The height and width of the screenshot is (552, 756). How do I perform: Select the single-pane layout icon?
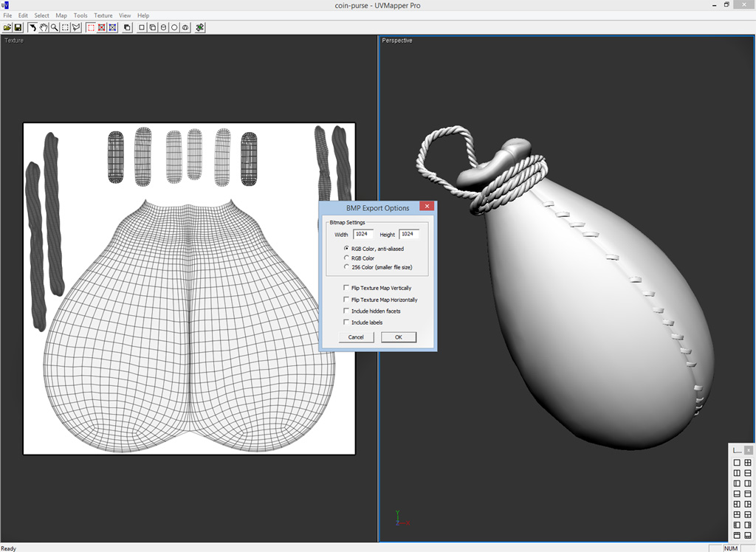click(736, 463)
